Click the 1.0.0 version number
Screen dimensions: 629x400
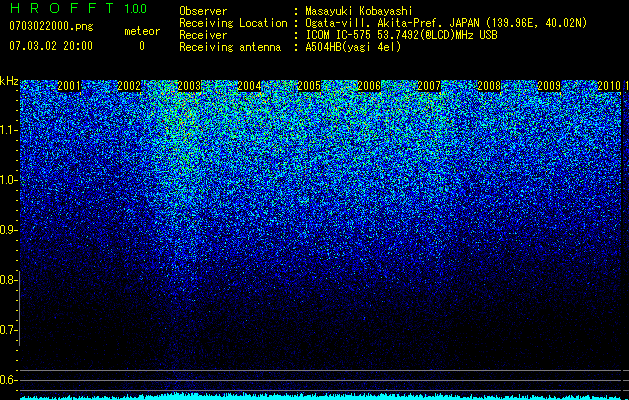pyautogui.click(x=135, y=9)
